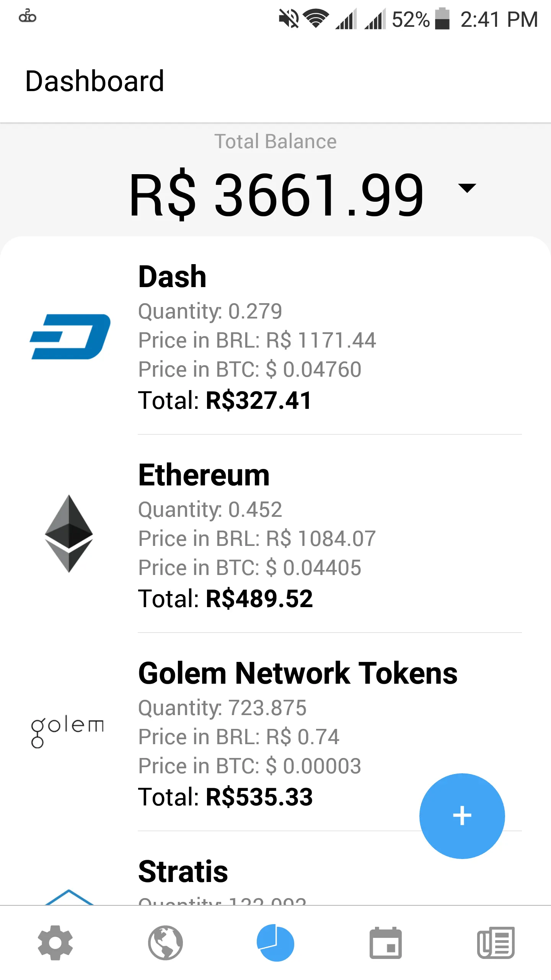Expand the Total Balance currency dropdown arrow
The height and width of the screenshot is (980, 551).
(x=467, y=188)
